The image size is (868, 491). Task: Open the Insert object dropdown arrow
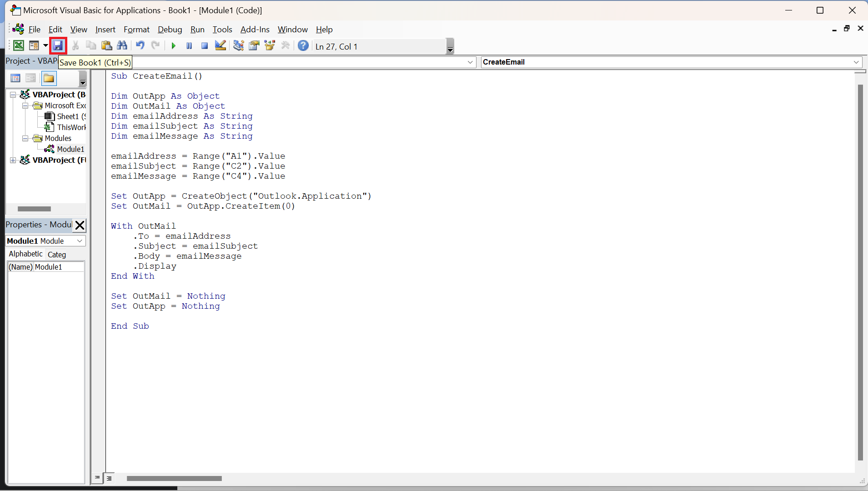click(45, 45)
